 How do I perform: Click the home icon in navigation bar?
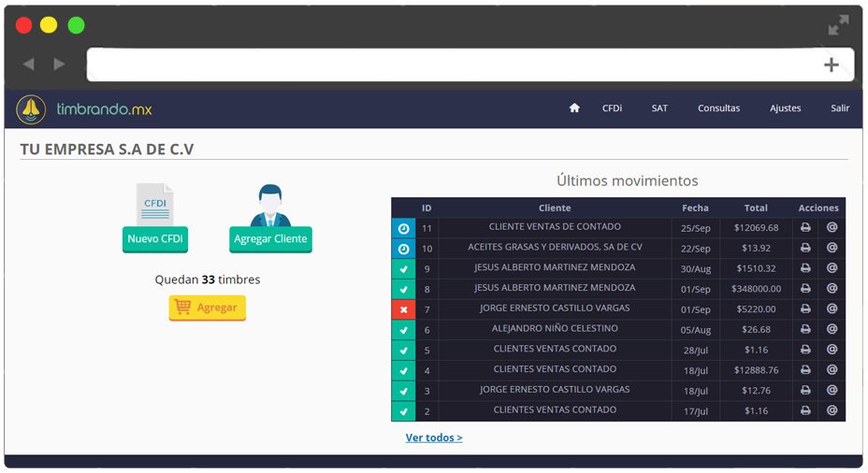click(x=574, y=108)
